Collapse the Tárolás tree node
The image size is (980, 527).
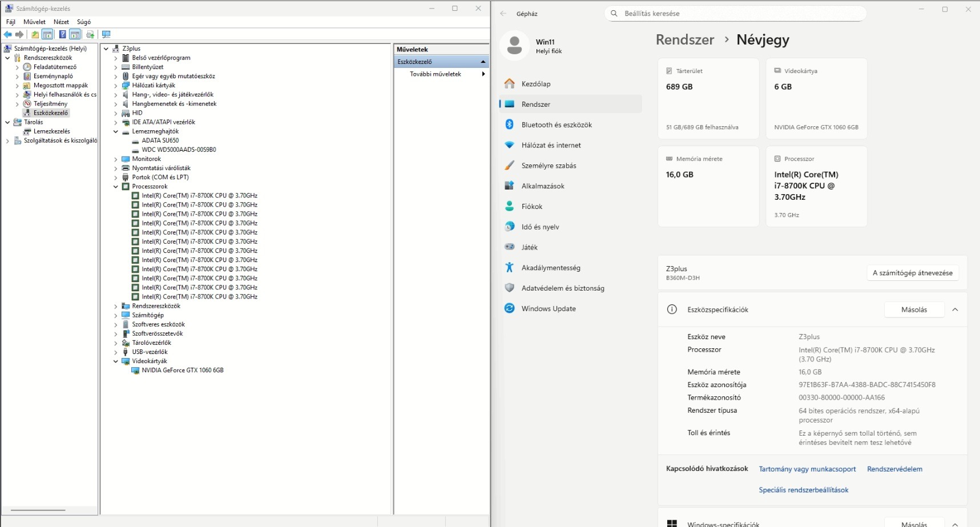[7, 122]
